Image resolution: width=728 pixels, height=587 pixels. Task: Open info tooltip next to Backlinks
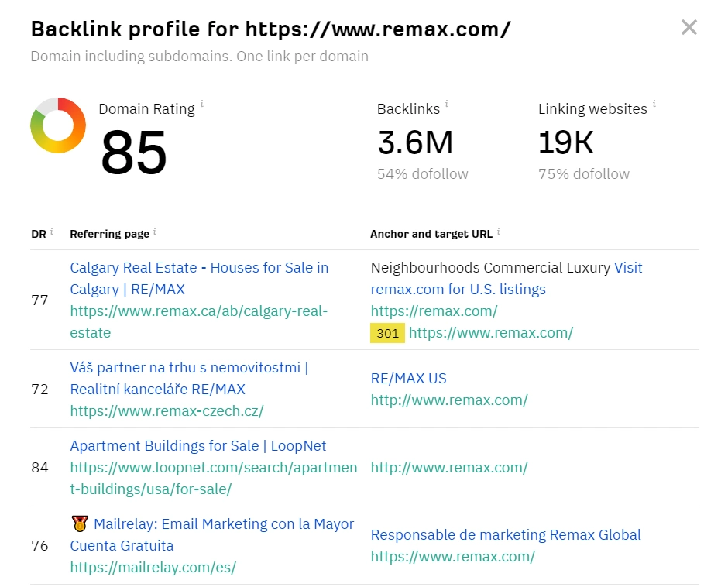[447, 103]
